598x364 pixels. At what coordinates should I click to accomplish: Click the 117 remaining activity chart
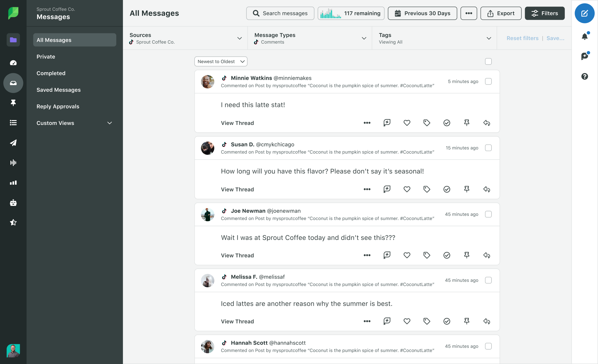(351, 13)
